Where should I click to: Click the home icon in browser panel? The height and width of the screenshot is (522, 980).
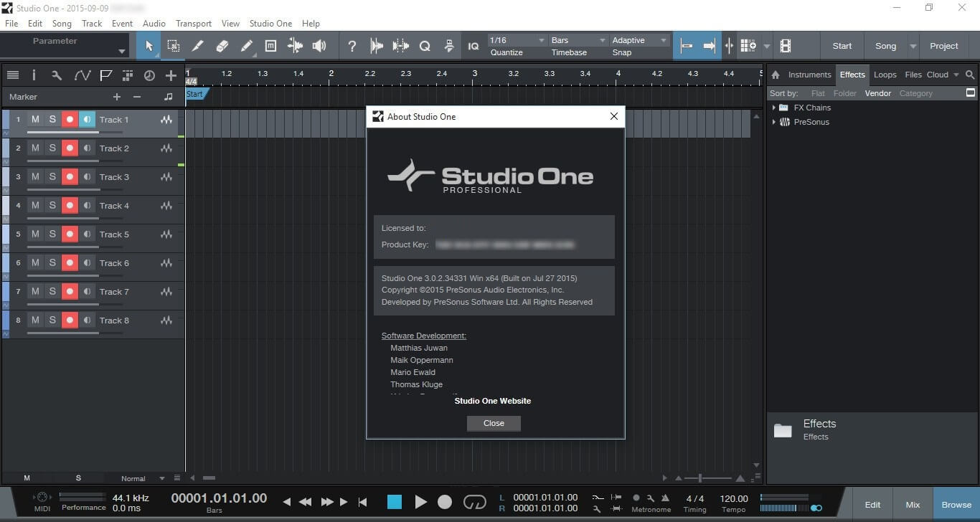pyautogui.click(x=776, y=75)
